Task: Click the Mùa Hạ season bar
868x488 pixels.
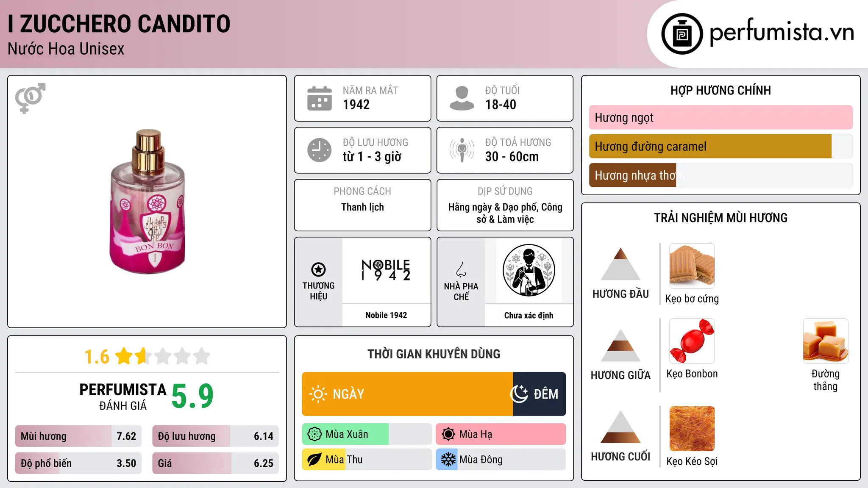Action: click(x=501, y=434)
